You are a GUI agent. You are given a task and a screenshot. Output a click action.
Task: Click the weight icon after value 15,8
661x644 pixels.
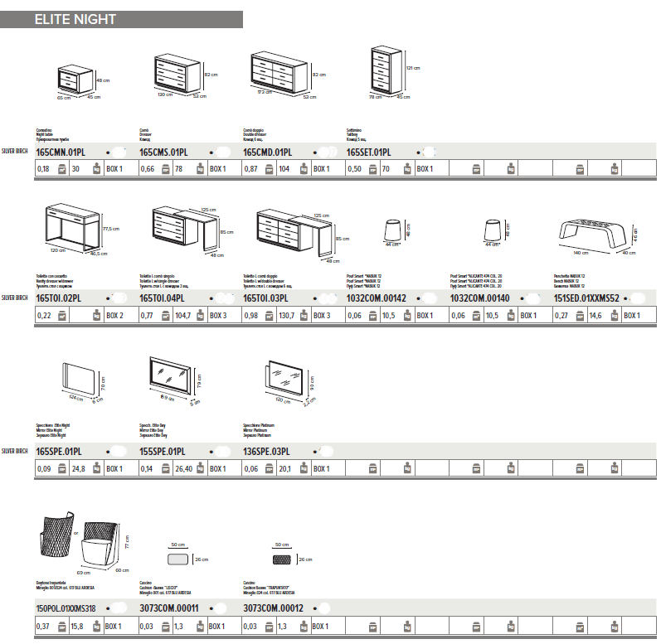pyautogui.click(x=96, y=627)
